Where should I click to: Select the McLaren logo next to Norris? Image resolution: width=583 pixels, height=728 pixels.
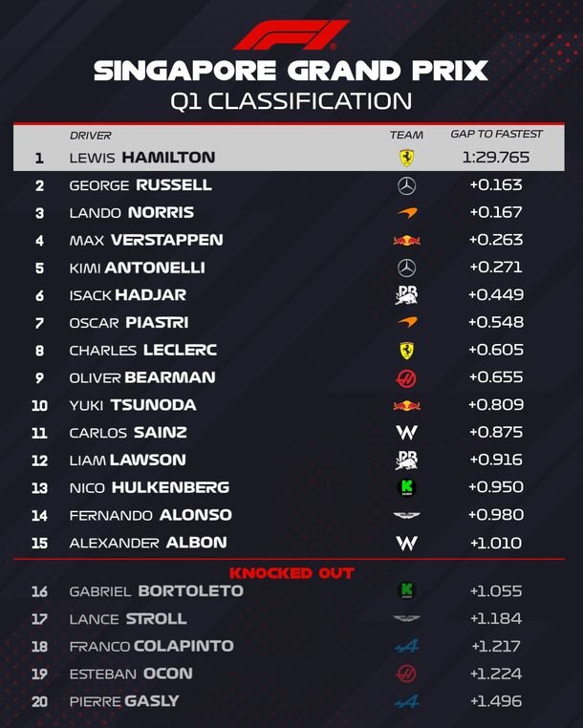[406, 213]
